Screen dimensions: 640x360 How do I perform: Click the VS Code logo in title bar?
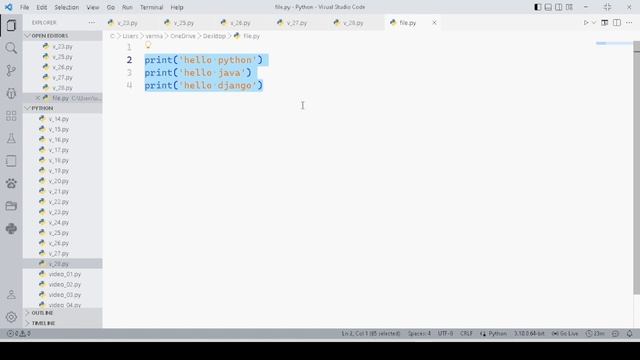(x=9, y=7)
